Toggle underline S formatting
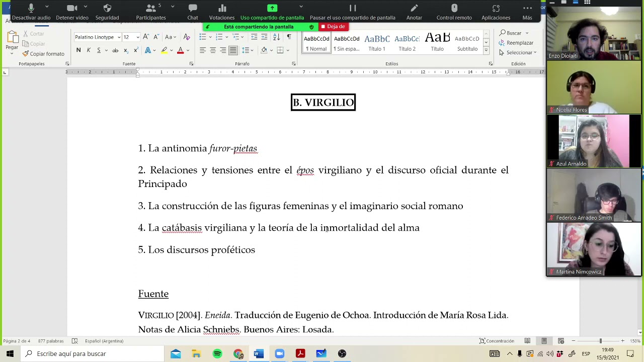This screenshot has height=362, width=644. (99, 50)
